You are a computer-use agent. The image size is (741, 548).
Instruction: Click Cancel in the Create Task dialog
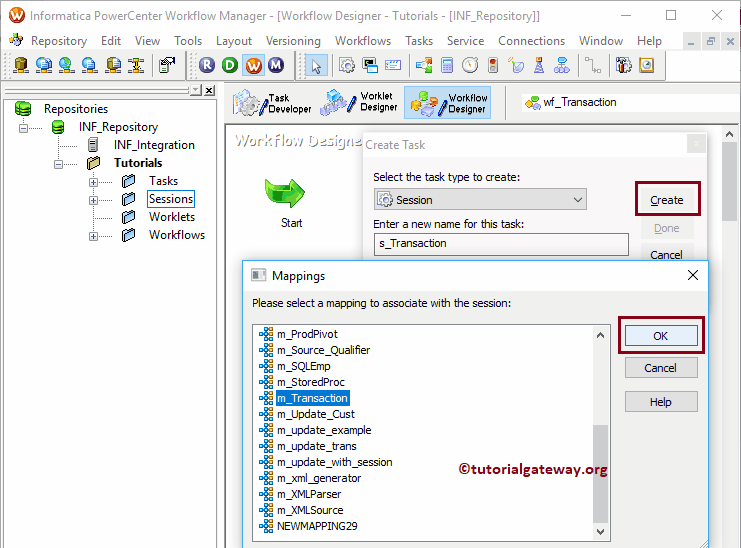tap(667, 254)
